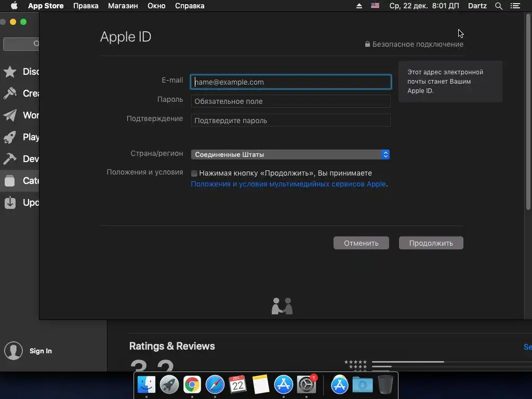This screenshot has height=399, width=532.
Task: Open Spotlight search magnifier in menu bar
Action: pos(498,6)
